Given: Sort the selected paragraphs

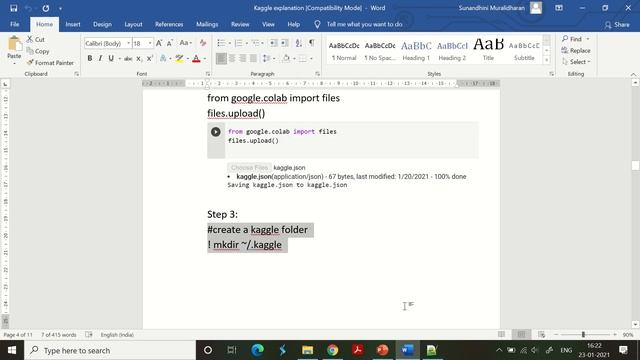Looking at the screenshot, I should tap(299, 43).
